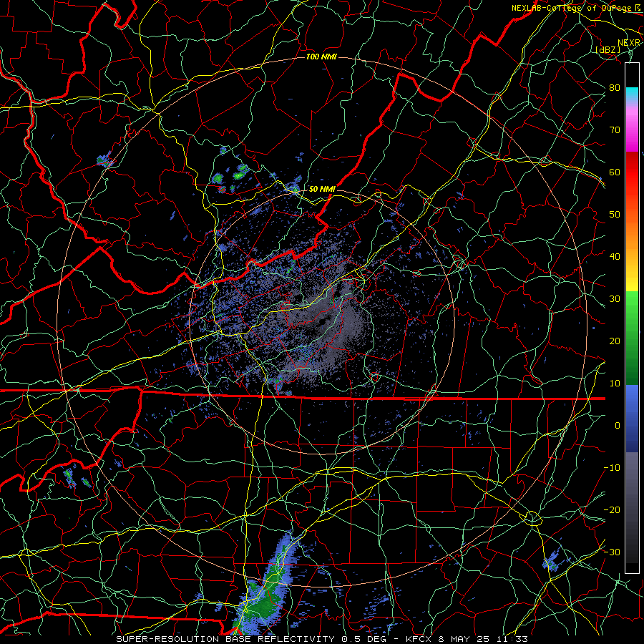The width and height of the screenshot is (644, 644).
Task: Click the -10 value on the dBZ scale
Action: (x=612, y=468)
